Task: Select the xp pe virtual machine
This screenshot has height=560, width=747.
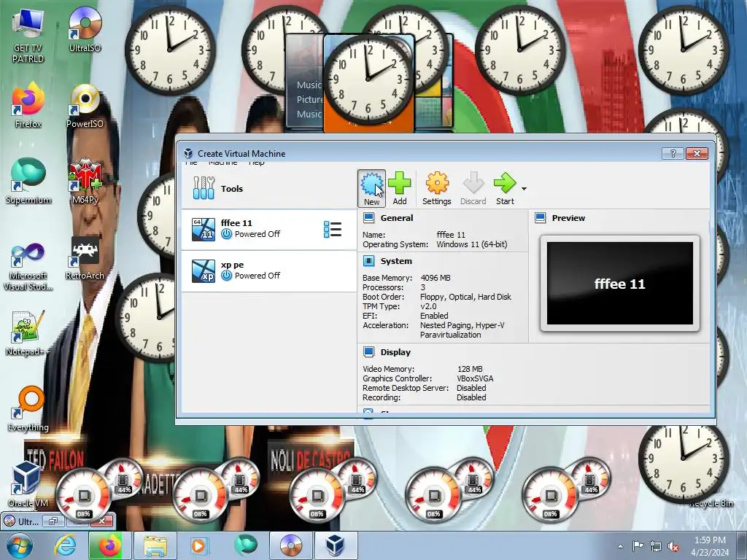Action: (268, 271)
